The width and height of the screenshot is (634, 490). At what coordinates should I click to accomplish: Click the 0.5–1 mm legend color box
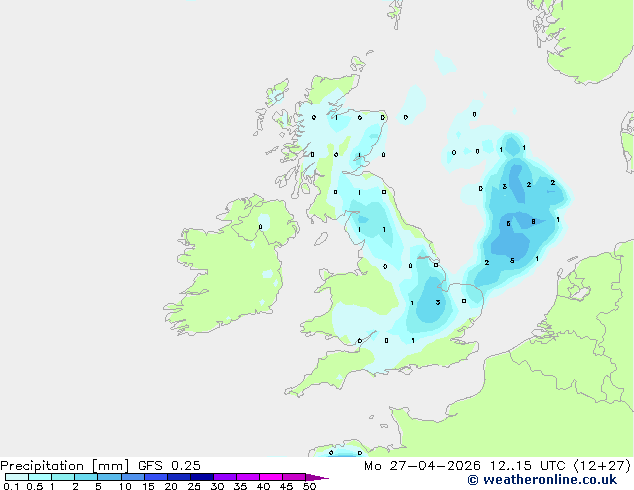(x=40, y=477)
